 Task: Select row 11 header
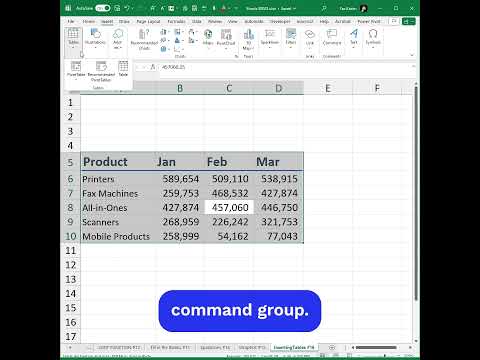pos(70,250)
